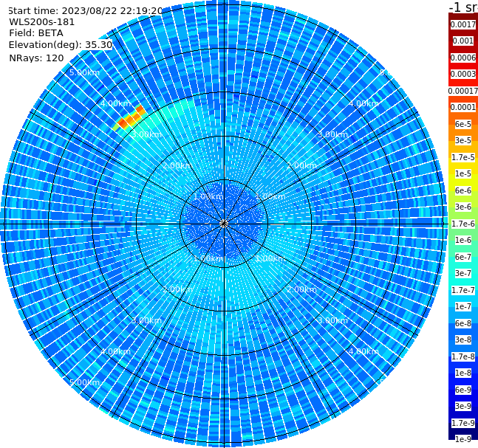This screenshot has width=478, height=448.
Task: Click the scan center where radial lines meet
Action: (224, 224)
